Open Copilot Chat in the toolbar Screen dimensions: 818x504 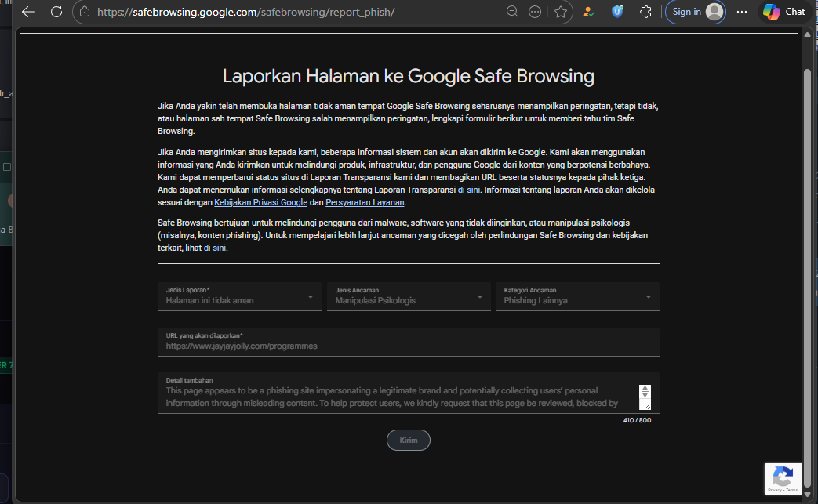[x=784, y=12]
